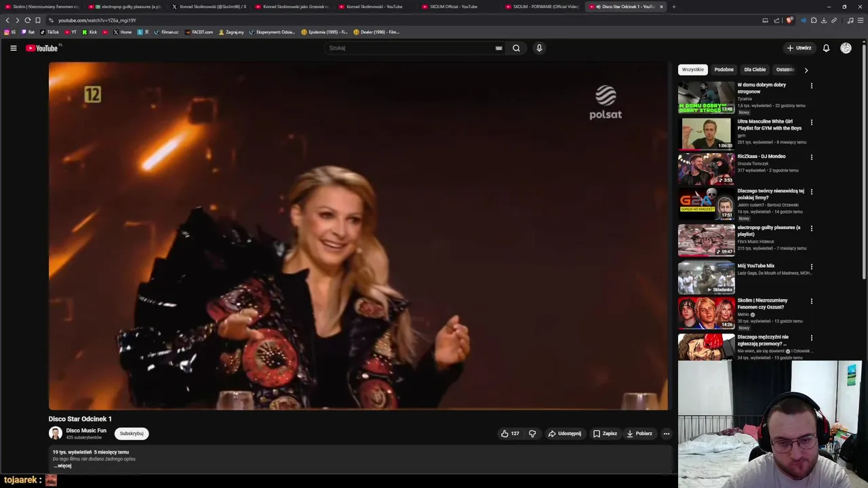Open the YouTube hamburger guide menu
Image resolution: width=868 pixels, height=488 pixels.
13,48
